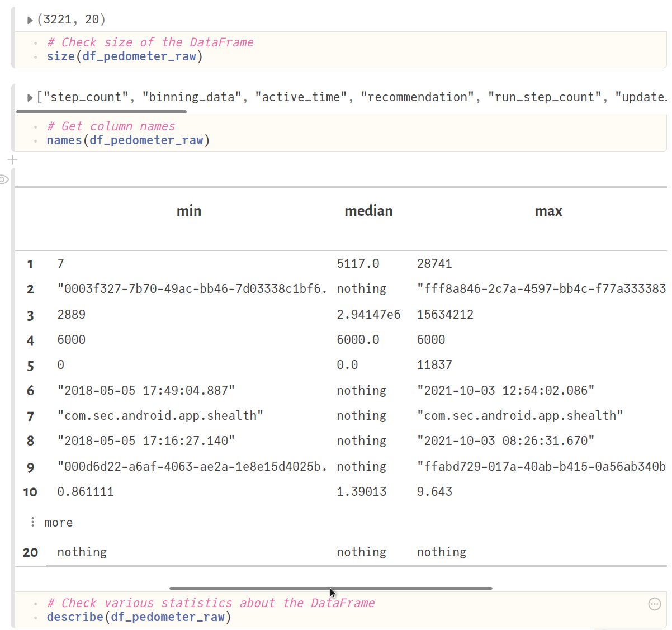Click the 'min' column header
672x630 pixels.
coord(189,211)
